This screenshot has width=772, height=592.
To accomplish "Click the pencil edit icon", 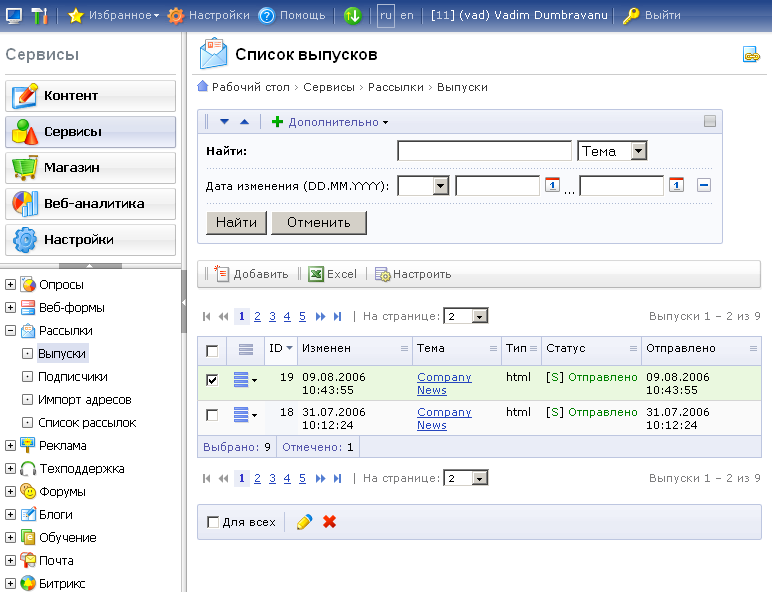I will (x=305, y=522).
